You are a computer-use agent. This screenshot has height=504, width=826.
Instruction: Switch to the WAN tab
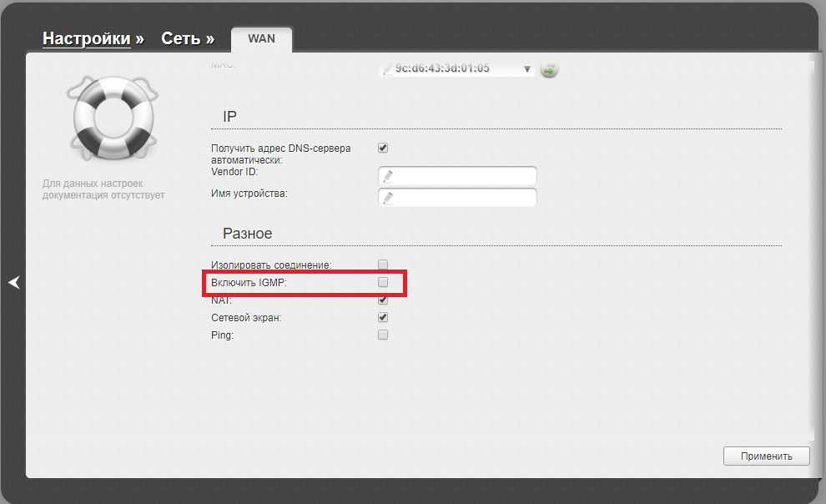click(x=261, y=39)
